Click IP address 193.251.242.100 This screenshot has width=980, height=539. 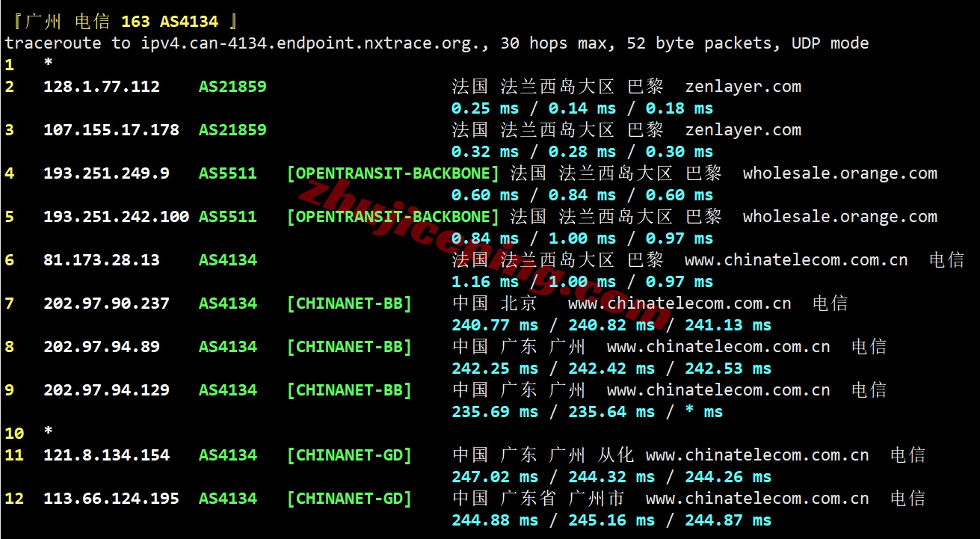click(x=116, y=217)
